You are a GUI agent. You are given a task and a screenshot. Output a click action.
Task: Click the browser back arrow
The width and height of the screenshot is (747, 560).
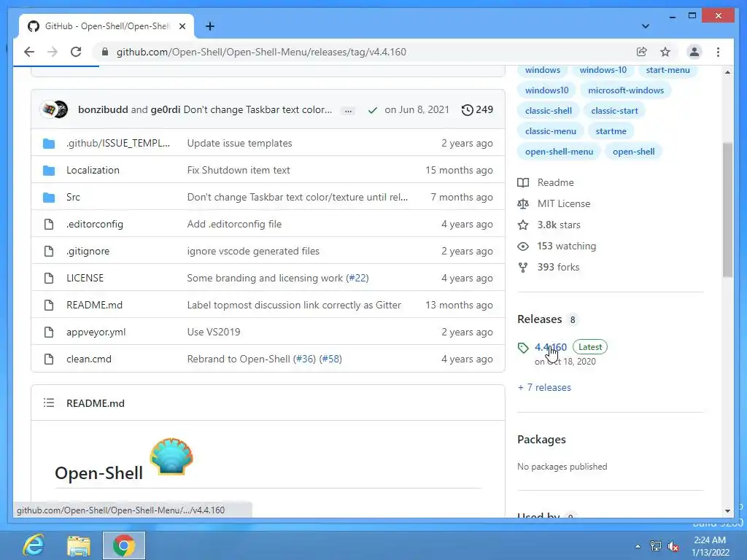click(x=29, y=52)
